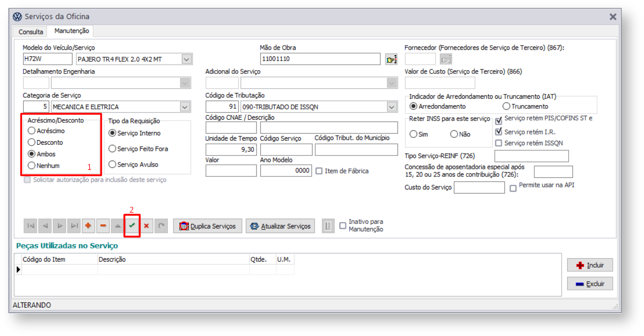
Task: Select the Desconto radio option
Action: [x=32, y=142]
